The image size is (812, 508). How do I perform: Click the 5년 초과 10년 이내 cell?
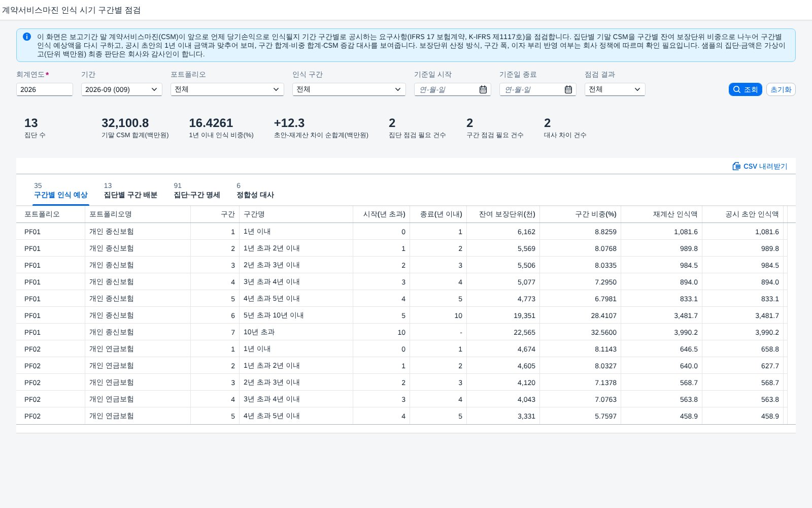(x=296, y=315)
